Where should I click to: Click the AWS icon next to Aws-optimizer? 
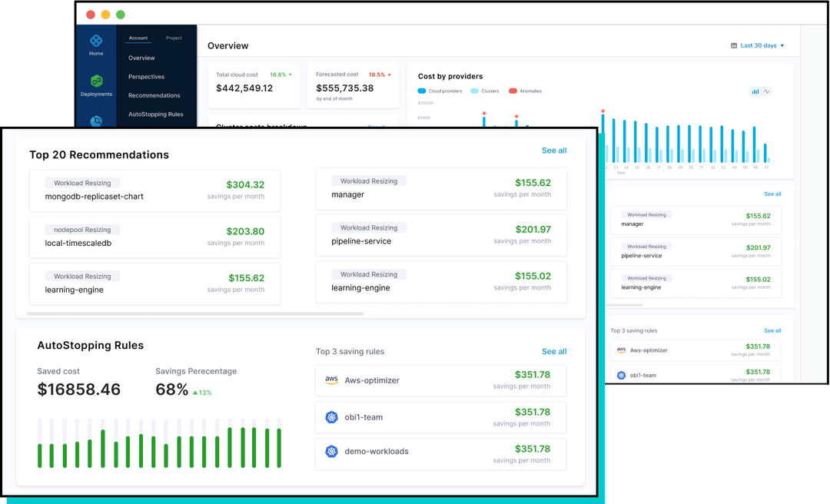[x=331, y=380]
